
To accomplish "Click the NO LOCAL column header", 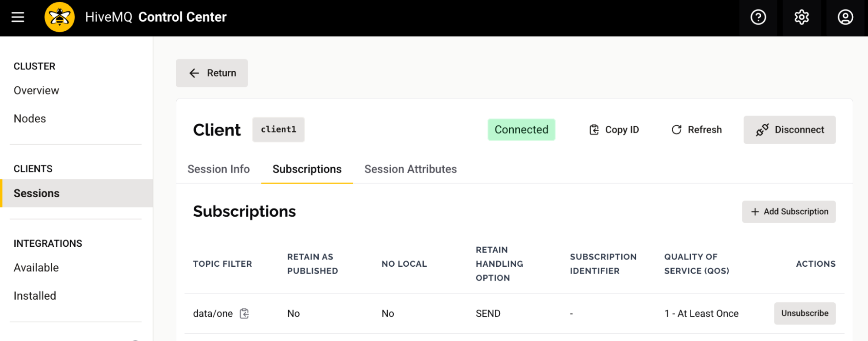I will pyautogui.click(x=404, y=264).
